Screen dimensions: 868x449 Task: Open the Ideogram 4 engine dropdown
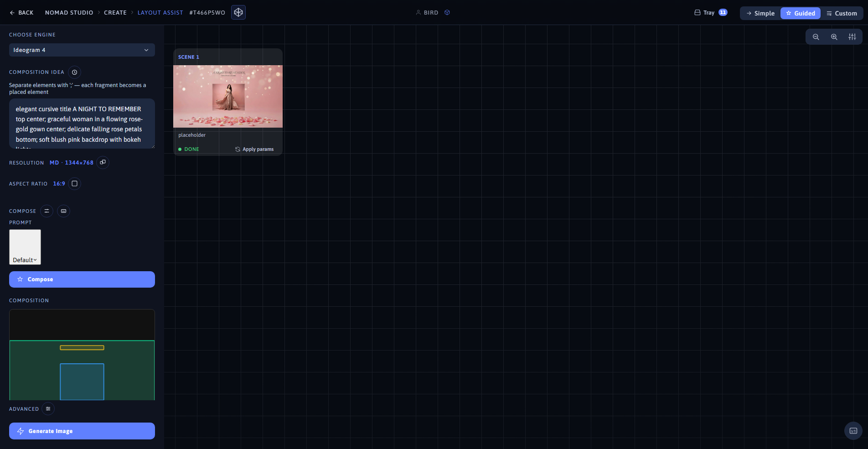[x=82, y=50]
